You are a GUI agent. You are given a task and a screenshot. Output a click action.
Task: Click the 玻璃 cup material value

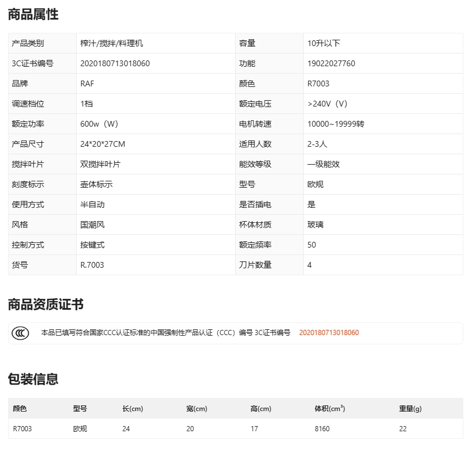316,225
